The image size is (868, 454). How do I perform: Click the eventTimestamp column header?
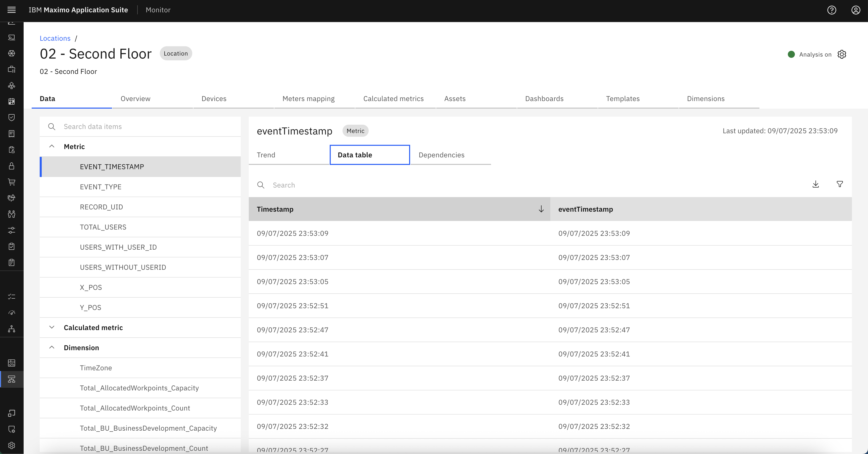point(701,209)
